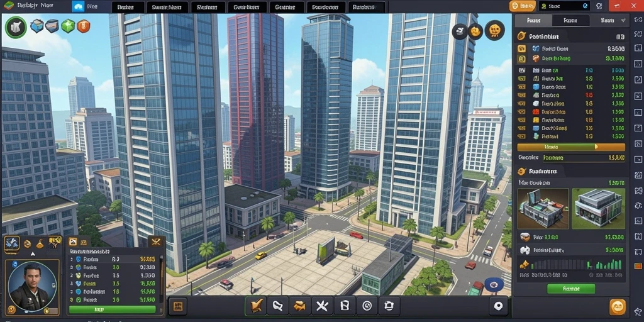Select the checkmark tool in the bottom toolbar
Screen dimensions: 644x322
coord(256,306)
